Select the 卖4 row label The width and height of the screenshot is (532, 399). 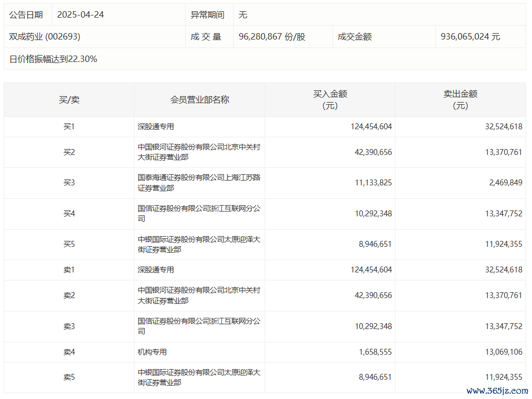69,352
